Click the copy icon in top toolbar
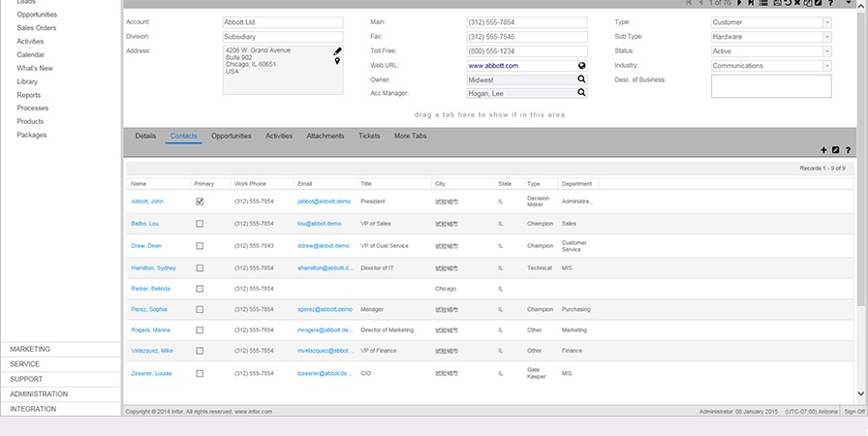868x436 pixels. point(808,3)
